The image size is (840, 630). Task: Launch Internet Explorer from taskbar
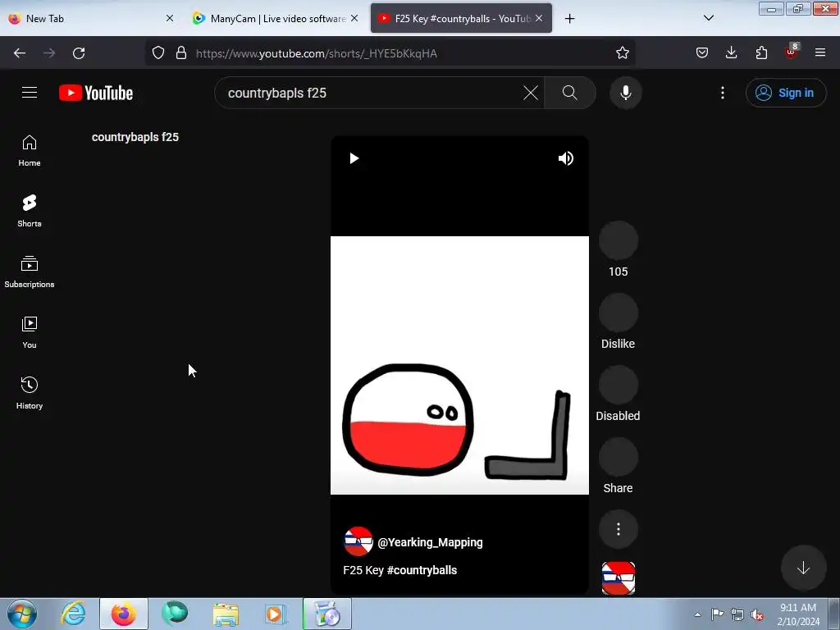73,614
